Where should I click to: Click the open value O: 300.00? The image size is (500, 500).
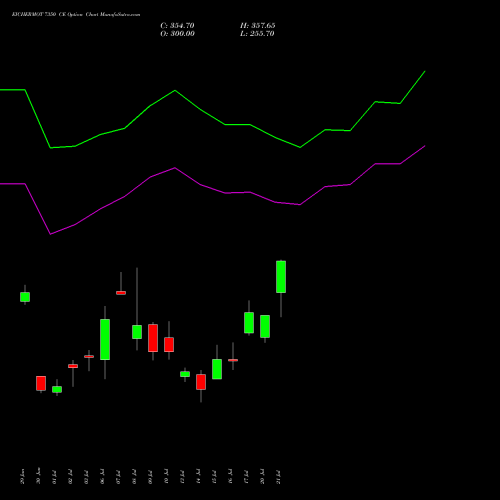(177, 34)
